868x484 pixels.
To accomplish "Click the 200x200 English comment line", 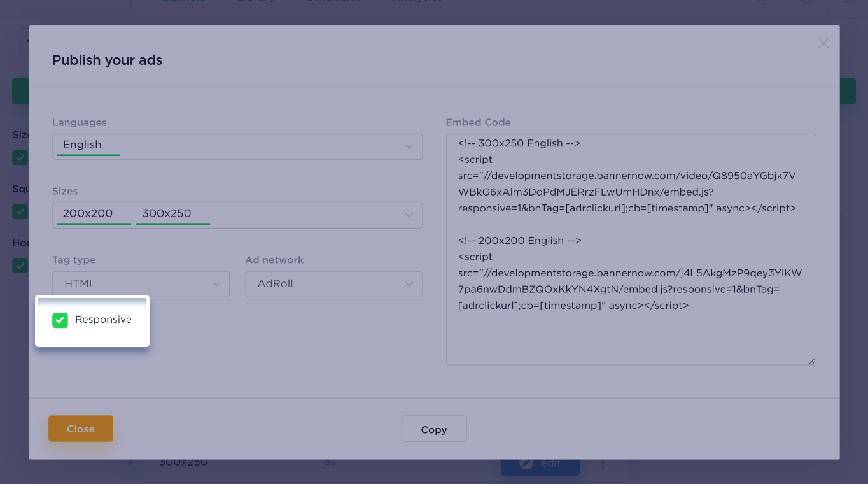I will pyautogui.click(x=519, y=241).
